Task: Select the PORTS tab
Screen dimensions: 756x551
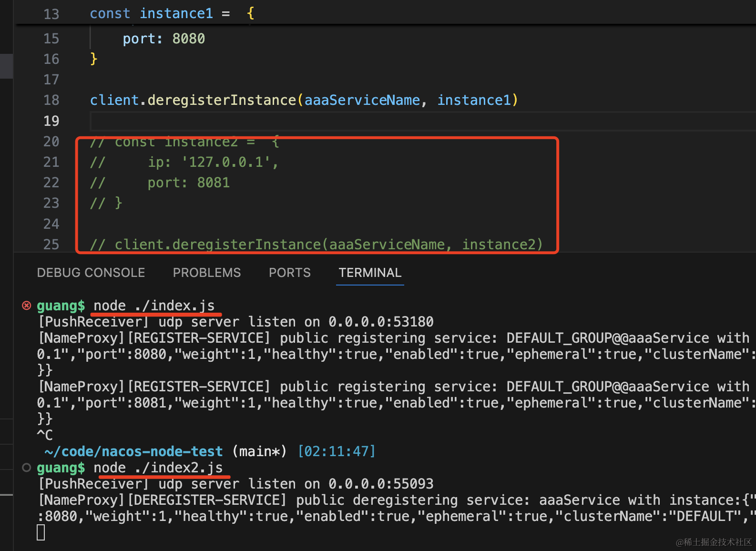Action: (289, 273)
